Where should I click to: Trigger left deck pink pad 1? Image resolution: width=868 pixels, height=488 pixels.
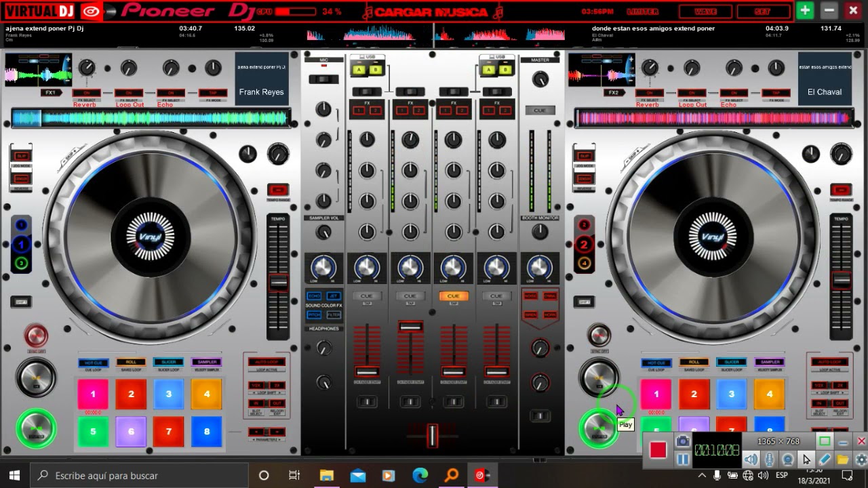pos(93,394)
